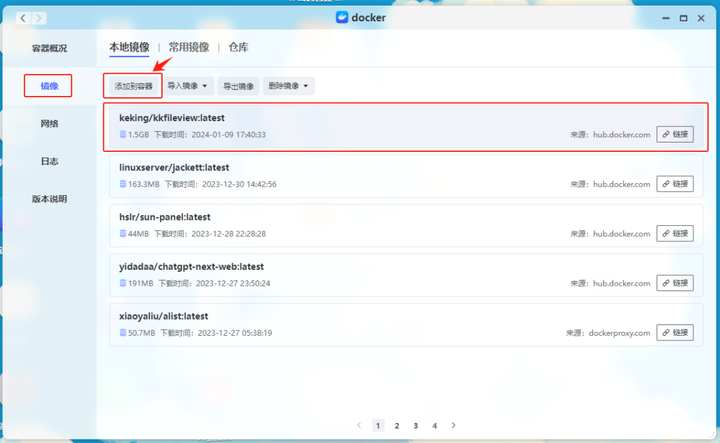
Task: Click the 导出镜像 button
Action: click(x=238, y=86)
